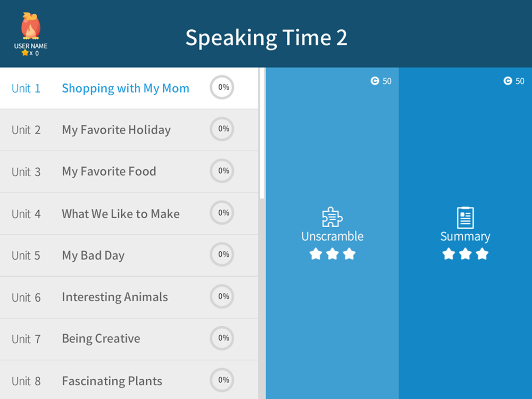Open the Summary clipboard icon
532x399 pixels.
click(x=465, y=218)
